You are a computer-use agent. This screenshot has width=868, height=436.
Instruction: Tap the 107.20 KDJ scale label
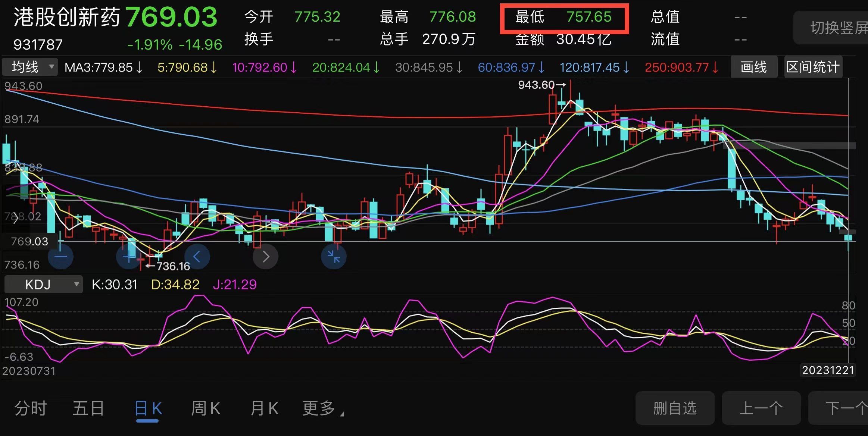coord(21,302)
